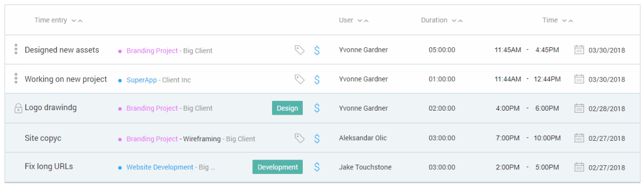Screen dimensions: 644x187
Task: Open calendar for the 02/28/2018 entry
Action: tap(579, 108)
